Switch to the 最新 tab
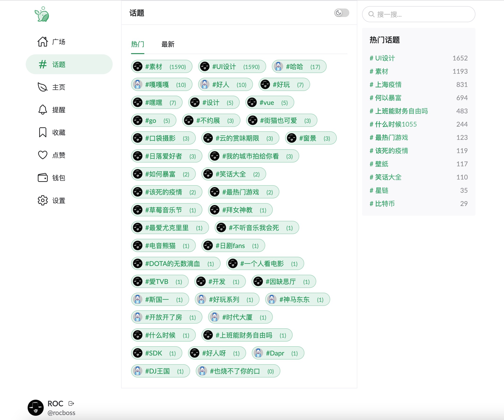The width and height of the screenshot is (504, 420). 168,44
